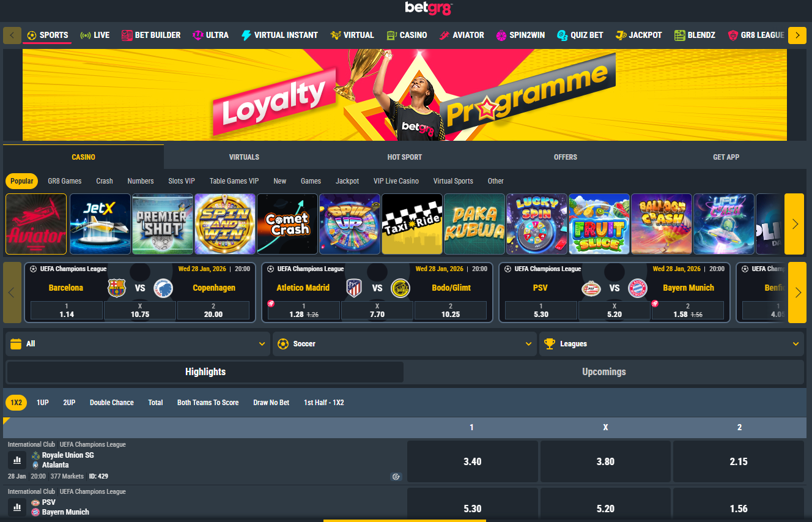Switch to the Upcomings tab
This screenshot has height=522, width=812.
604,372
